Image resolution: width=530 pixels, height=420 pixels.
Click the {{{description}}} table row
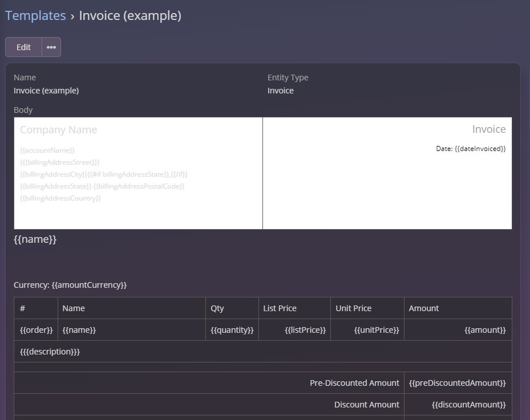(50, 352)
